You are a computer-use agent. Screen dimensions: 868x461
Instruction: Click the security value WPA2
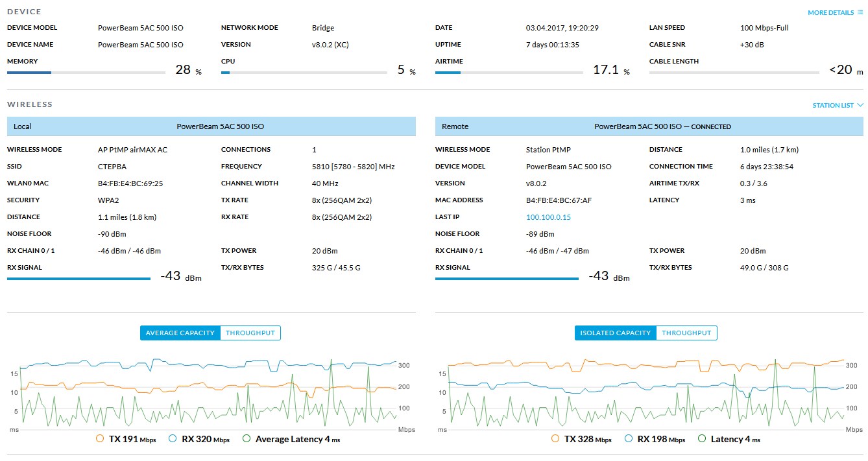(x=109, y=200)
